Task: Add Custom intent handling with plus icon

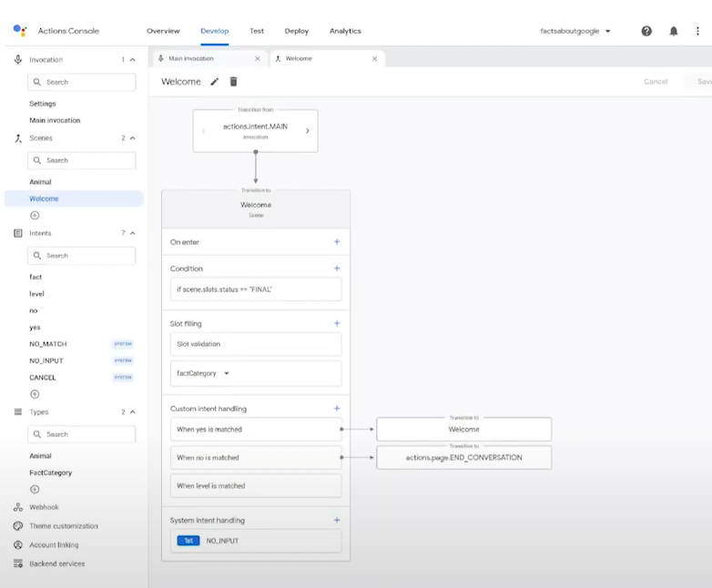Action: [337, 408]
